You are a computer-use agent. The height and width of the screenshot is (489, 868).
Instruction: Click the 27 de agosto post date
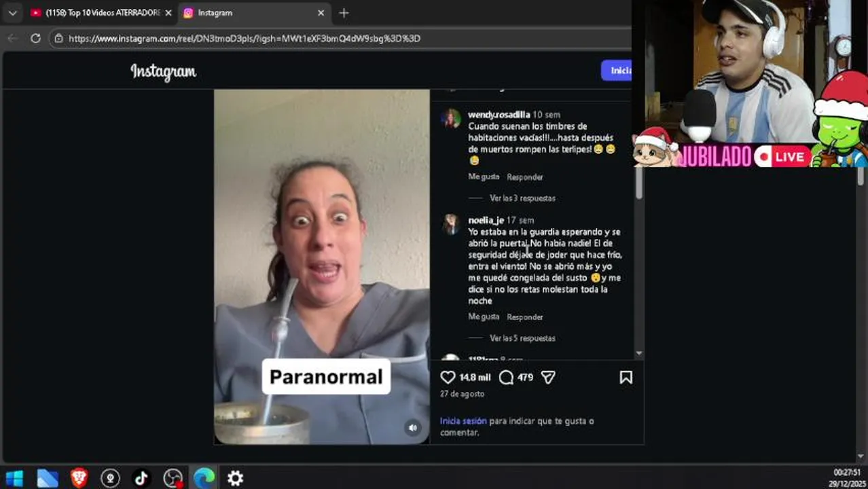click(x=462, y=394)
